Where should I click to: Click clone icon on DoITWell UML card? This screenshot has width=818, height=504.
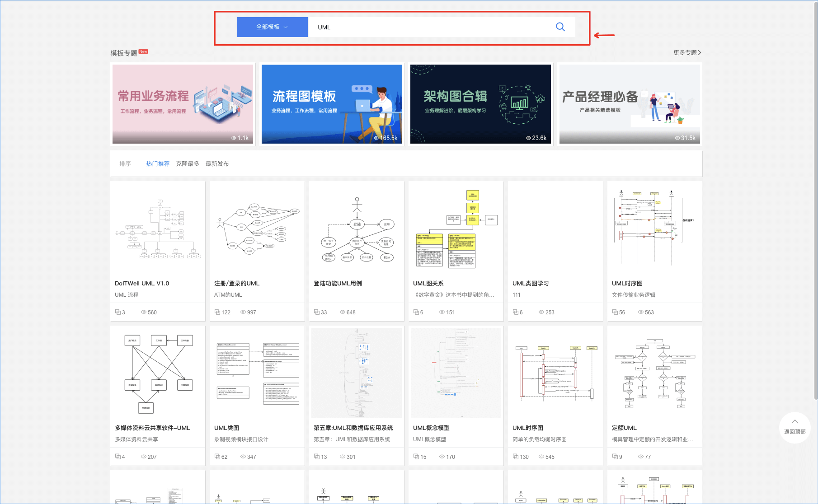tap(118, 312)
